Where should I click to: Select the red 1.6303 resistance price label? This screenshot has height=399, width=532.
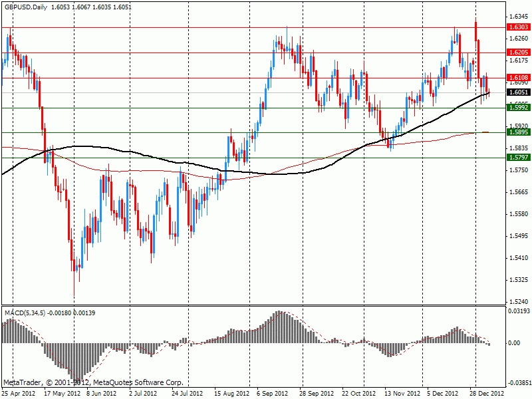517,27
